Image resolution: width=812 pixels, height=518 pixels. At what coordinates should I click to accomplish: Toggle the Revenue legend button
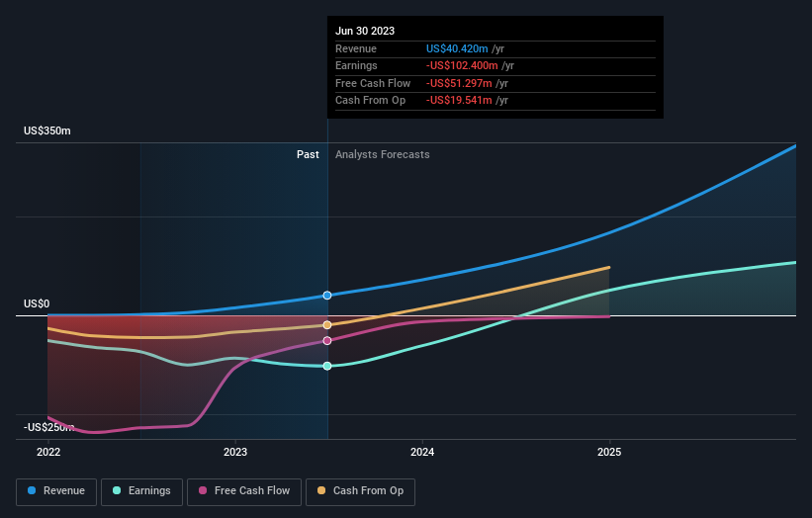(56, 491)
